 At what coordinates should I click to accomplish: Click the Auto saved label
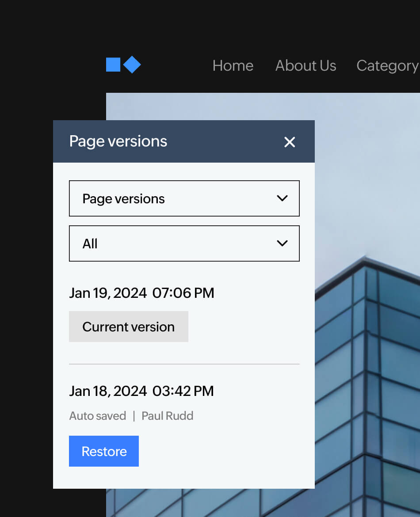(98, 415)
